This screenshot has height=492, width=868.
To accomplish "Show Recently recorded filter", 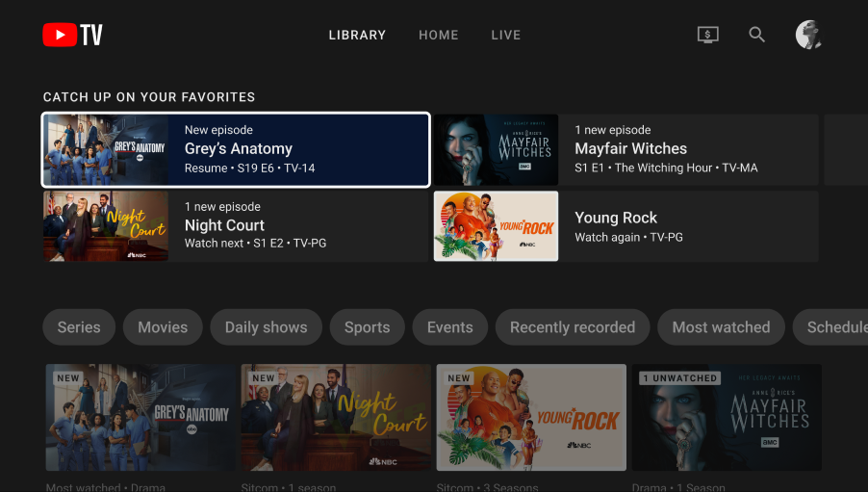I will coord(573,327).
